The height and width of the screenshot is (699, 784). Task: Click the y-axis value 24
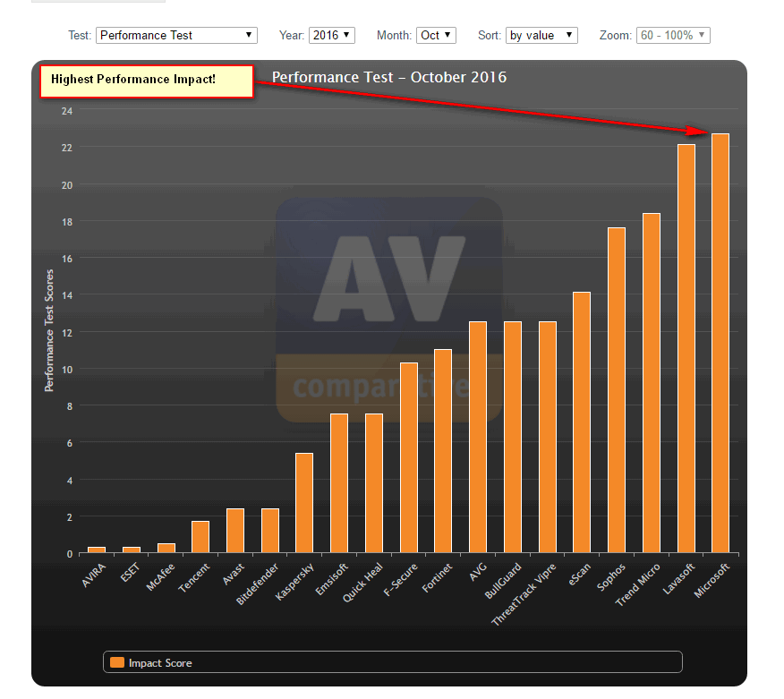pyautogui.click(x=67, y=111)
